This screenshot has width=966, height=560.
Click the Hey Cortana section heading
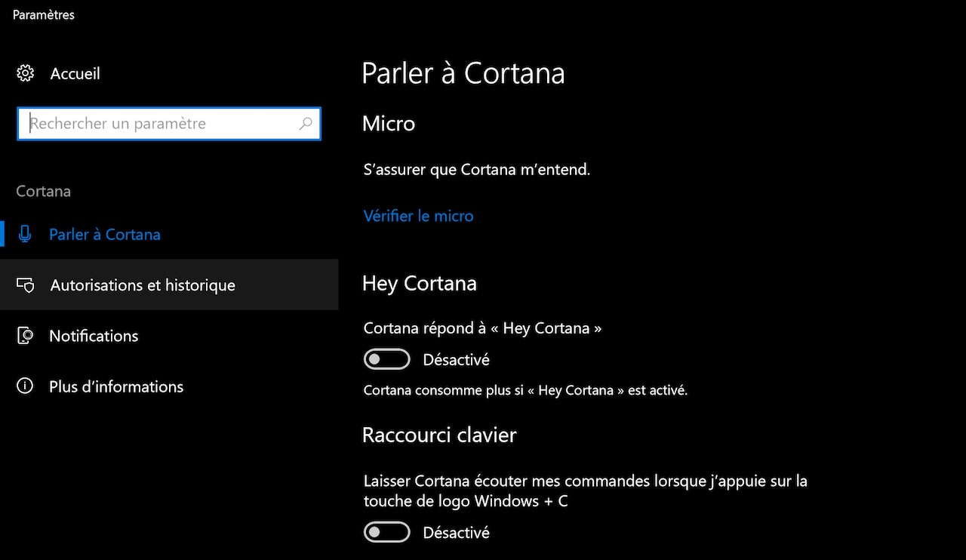[x=420, y=283]
